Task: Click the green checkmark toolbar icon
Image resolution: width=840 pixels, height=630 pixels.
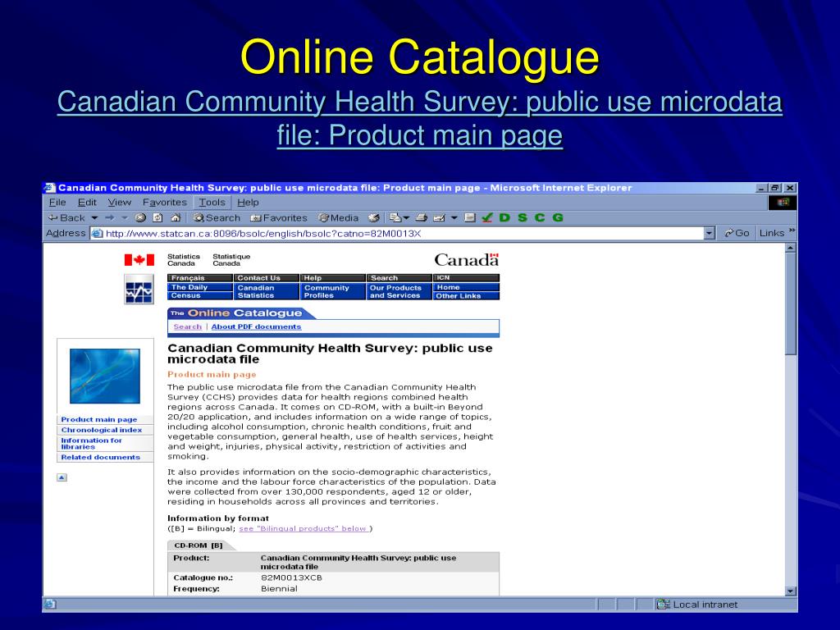Action: [x=487, y=217]
